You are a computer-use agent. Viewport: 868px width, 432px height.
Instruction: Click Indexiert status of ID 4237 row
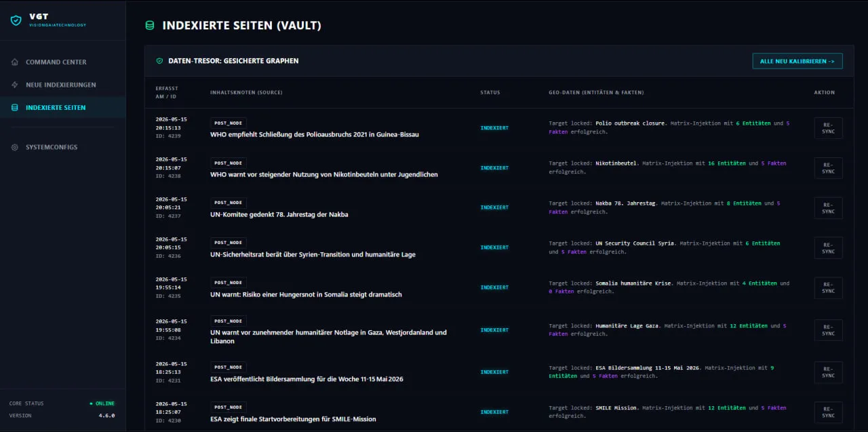point(494,208)
